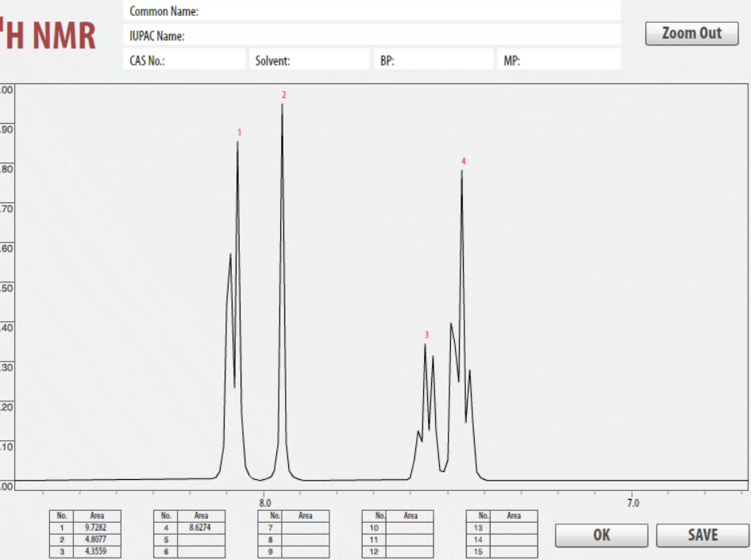
Task: Click the 8.0 axis label
Action: (264, 502)
